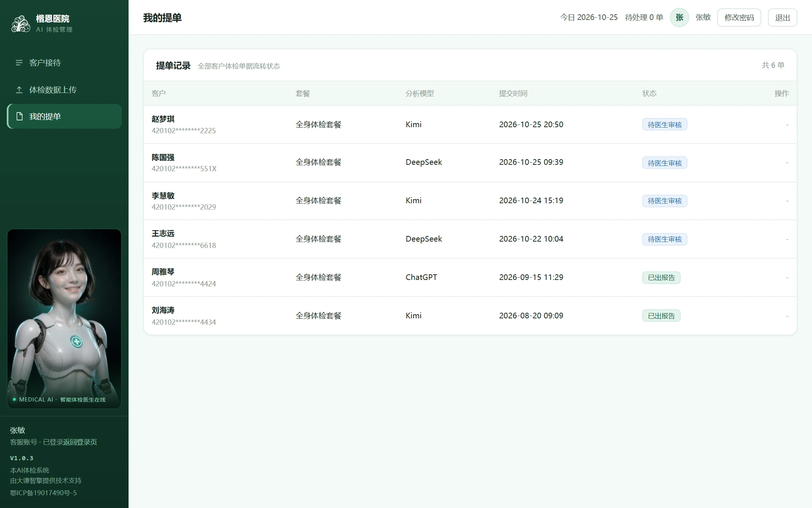Select customer name 周雅琴

(x=163, y=272)
